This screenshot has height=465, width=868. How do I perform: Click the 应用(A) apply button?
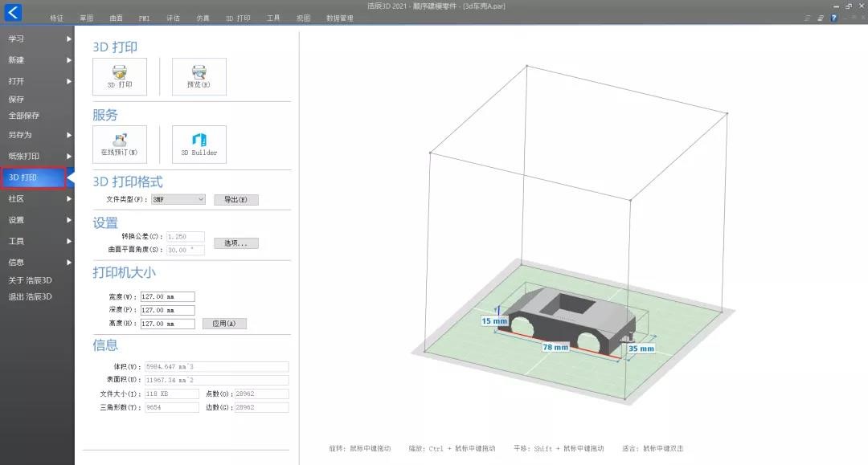tap(224, 324)
